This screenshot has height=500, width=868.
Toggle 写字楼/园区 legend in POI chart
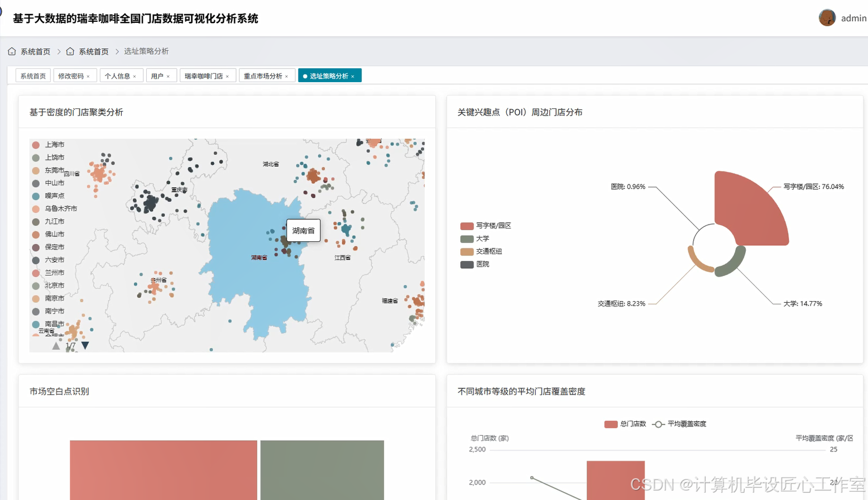click(x=486, y=226)
